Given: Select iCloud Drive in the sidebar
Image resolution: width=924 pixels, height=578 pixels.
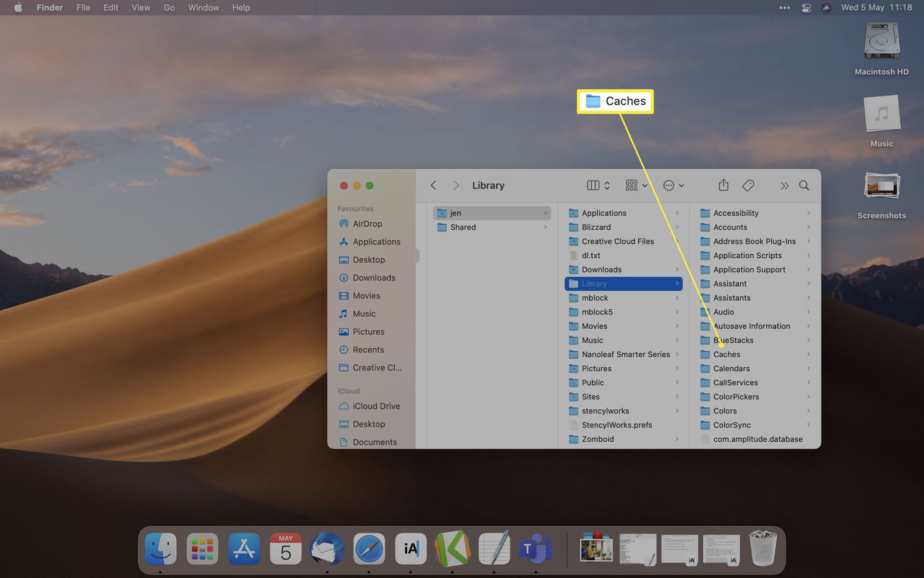Looking at the screenshot, I should pyautogui.click(x=376, y=406).
